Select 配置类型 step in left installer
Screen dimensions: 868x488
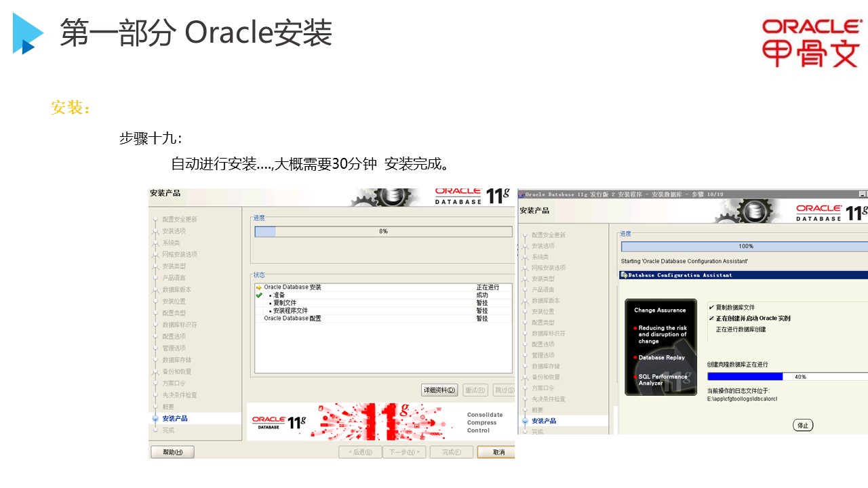[x=174, y=313]
